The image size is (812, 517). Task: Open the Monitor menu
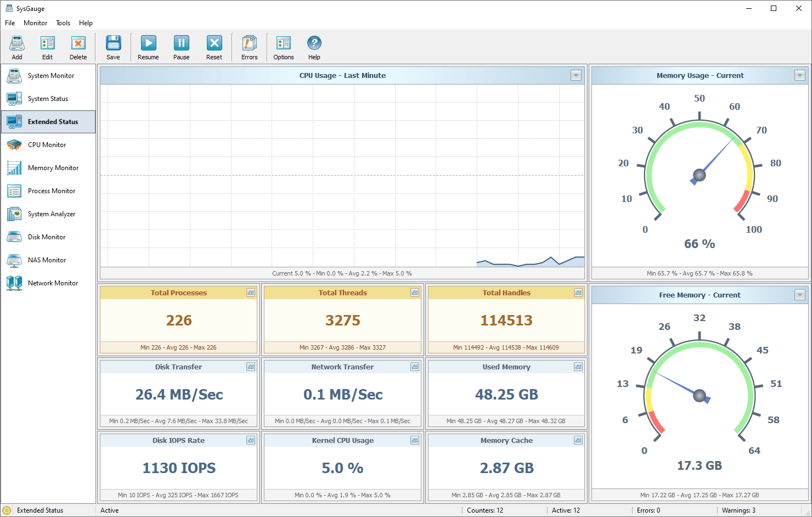click(x=35, y=23)
